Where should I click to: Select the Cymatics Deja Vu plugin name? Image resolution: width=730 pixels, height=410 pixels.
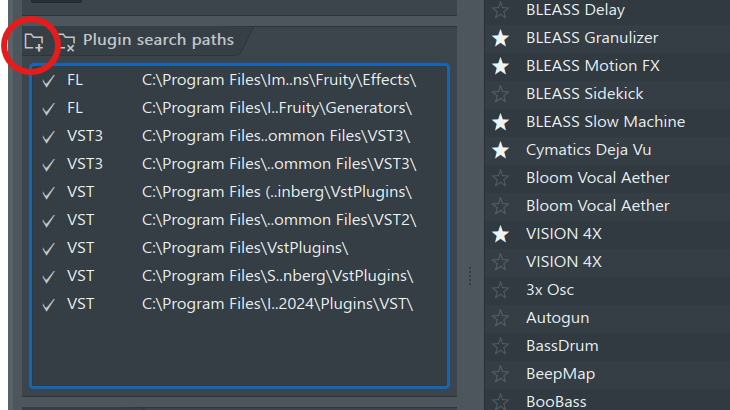[588, 150]
